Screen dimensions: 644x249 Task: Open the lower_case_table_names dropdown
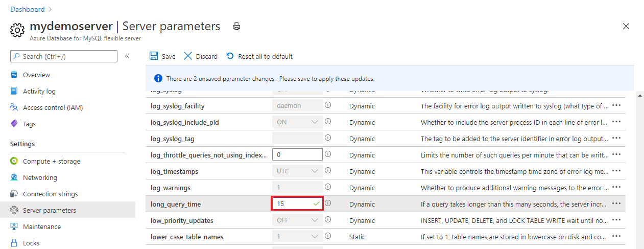(x=297, y=236)
